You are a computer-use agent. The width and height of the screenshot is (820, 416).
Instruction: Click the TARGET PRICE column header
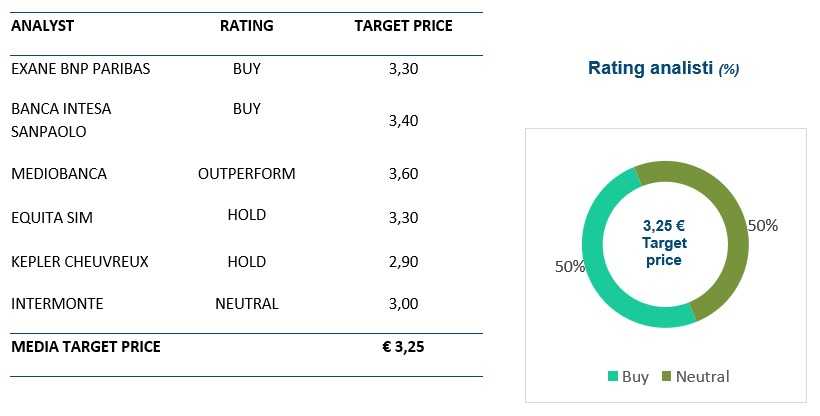(x=403, y=26)
